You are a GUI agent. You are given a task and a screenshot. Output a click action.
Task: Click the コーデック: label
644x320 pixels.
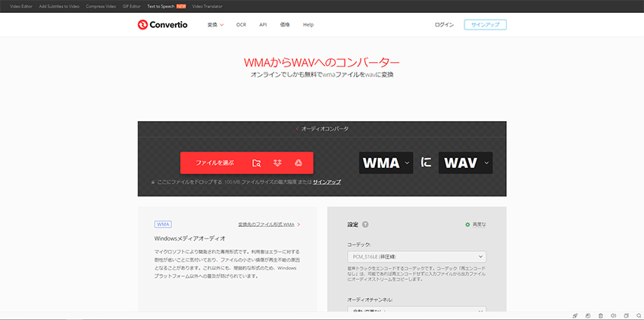coord(359,244)
